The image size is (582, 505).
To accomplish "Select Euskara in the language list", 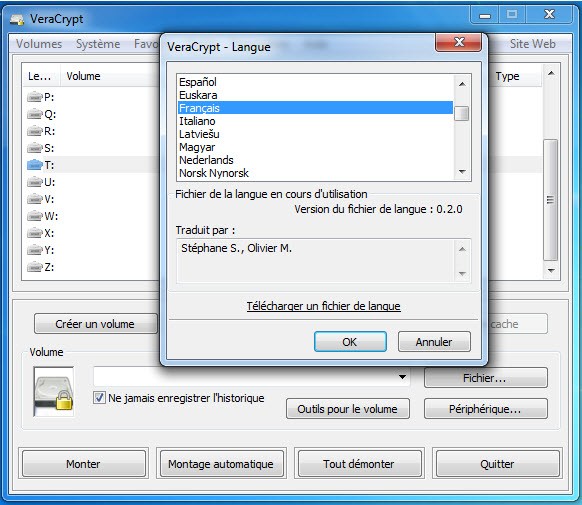I will click(x=315, y=95).
